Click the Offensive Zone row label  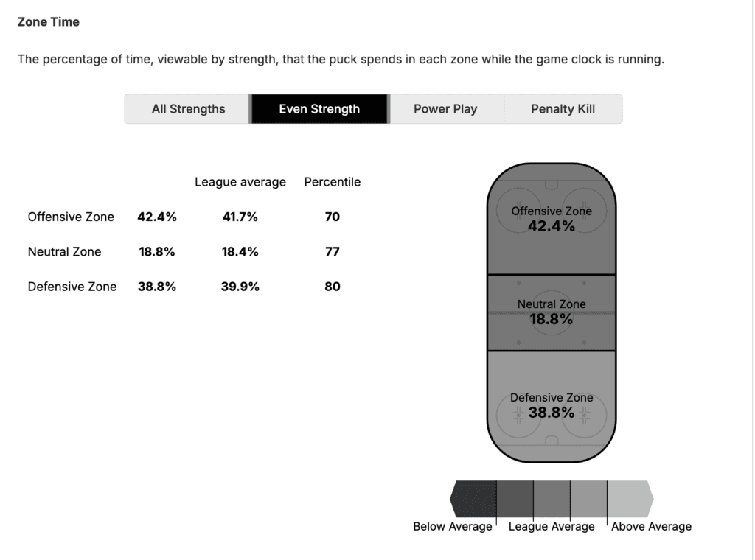tap(71, 217)
